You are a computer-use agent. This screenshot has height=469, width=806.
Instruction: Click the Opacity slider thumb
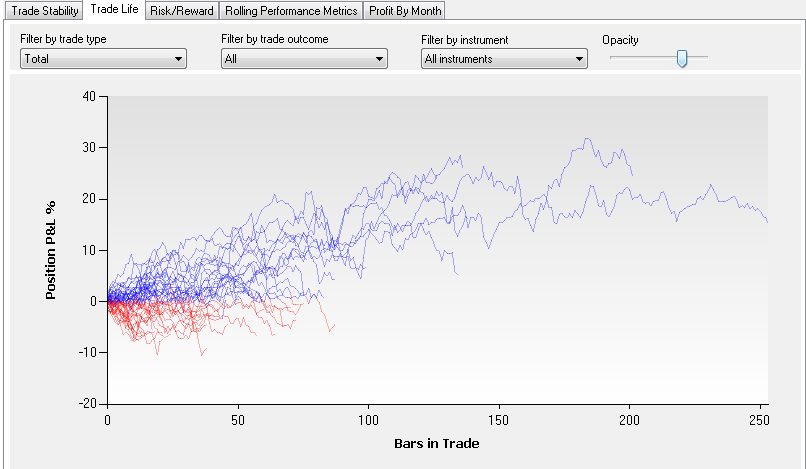tap(682, 58)
